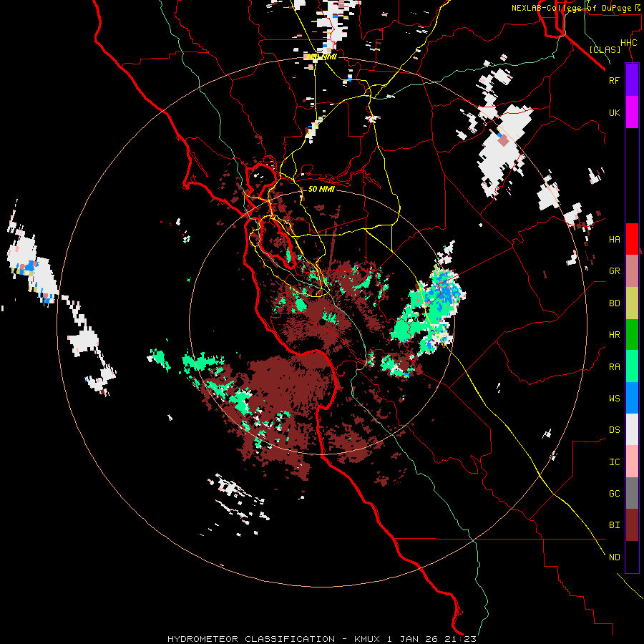Click the UK legend label

(x=614, y=112)
